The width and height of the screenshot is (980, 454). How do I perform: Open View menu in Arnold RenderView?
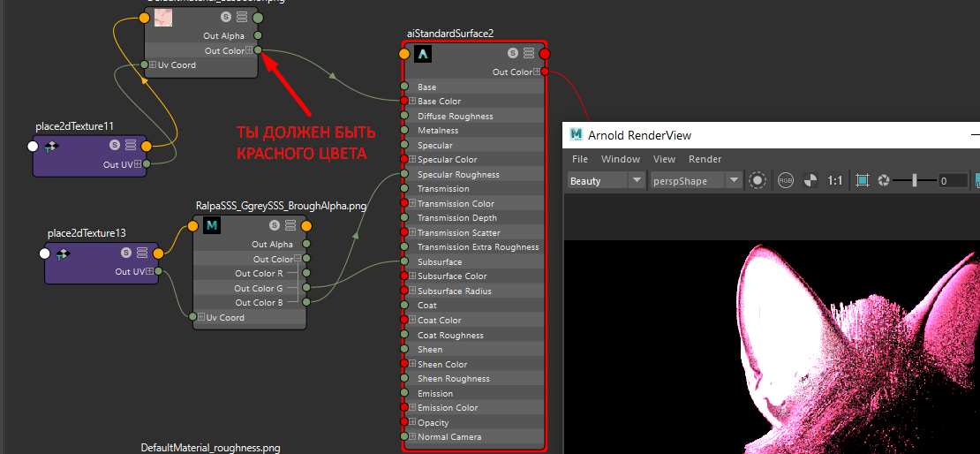(665, 160)
